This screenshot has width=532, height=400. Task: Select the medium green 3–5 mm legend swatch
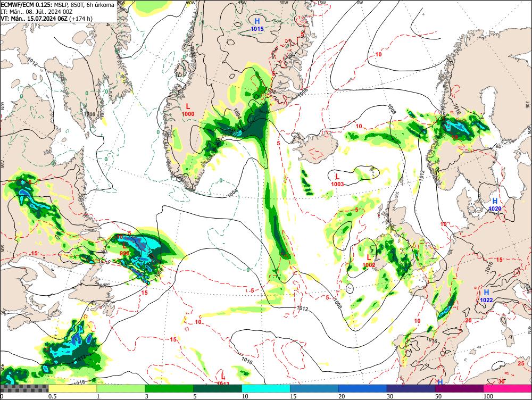click(169, 388)
